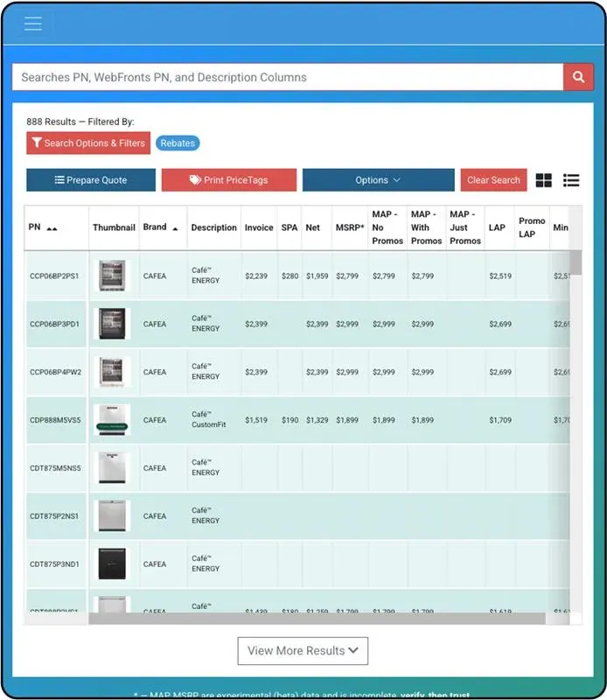
Task: Click the Thumbnail column header
Action: pos(114,227)
